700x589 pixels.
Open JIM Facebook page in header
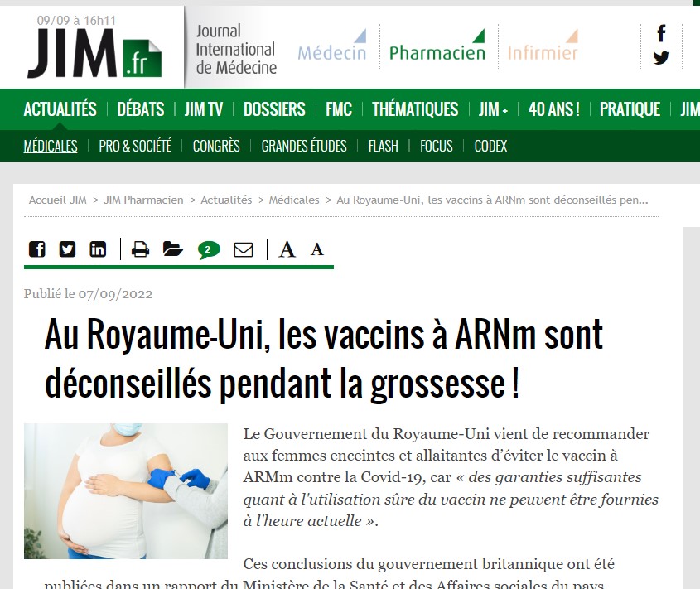pos(661,33)
